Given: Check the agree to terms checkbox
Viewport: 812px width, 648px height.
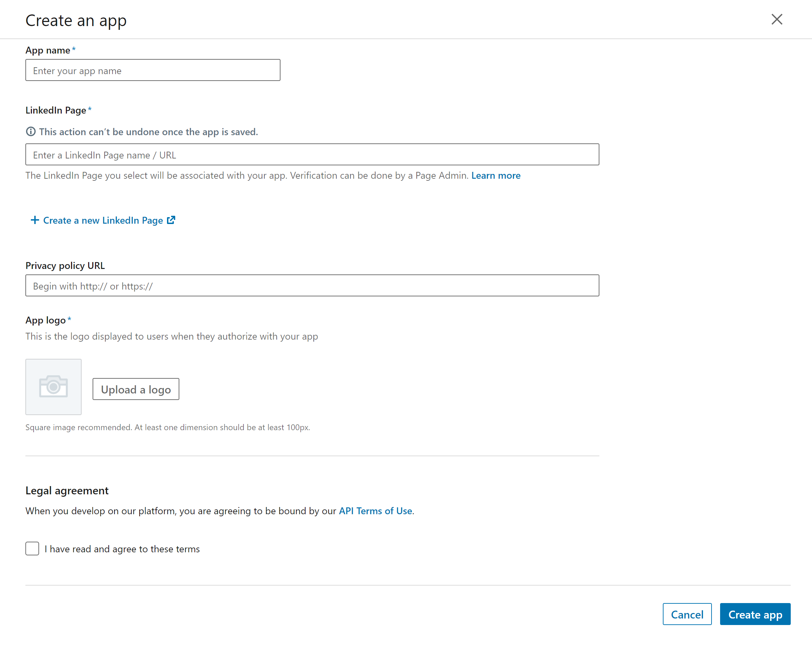Looking at the screenshot, I should [32, 549].
